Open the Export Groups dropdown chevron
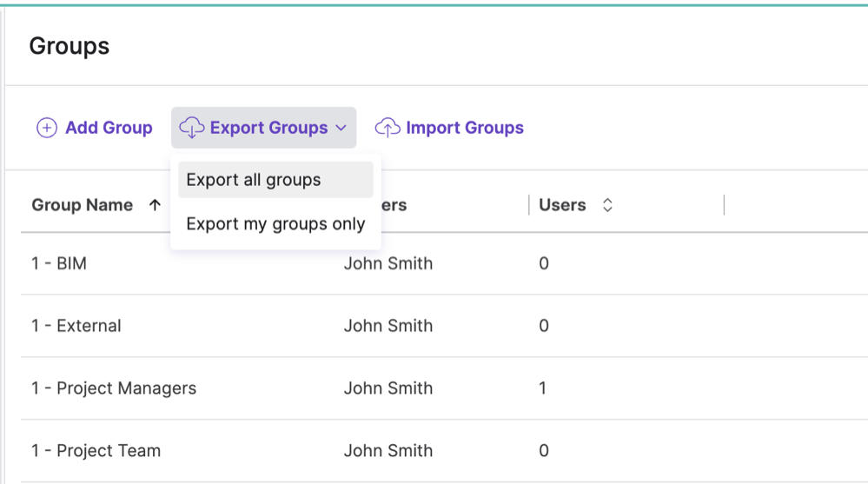This screenshot has height=484, width=868. pyautogui.click(x=341, y=128)
